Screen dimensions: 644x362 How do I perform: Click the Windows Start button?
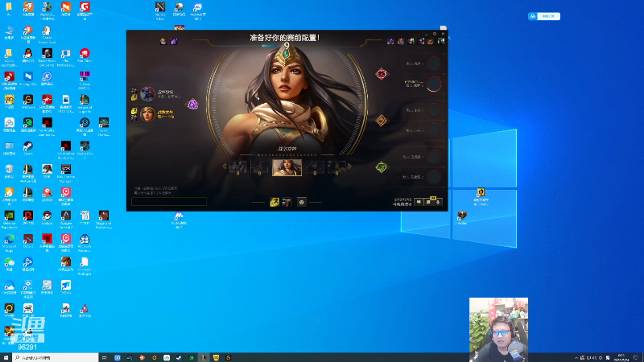(6, 358)
